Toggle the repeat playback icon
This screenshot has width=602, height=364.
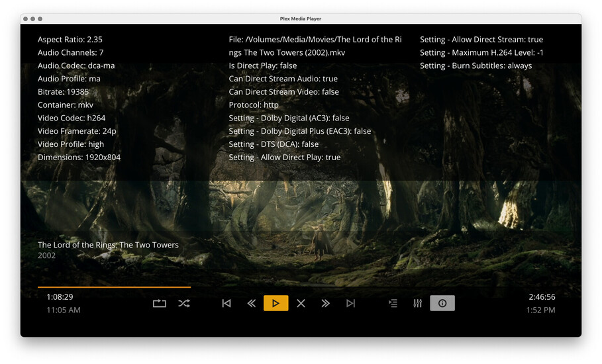coord(160,303)
